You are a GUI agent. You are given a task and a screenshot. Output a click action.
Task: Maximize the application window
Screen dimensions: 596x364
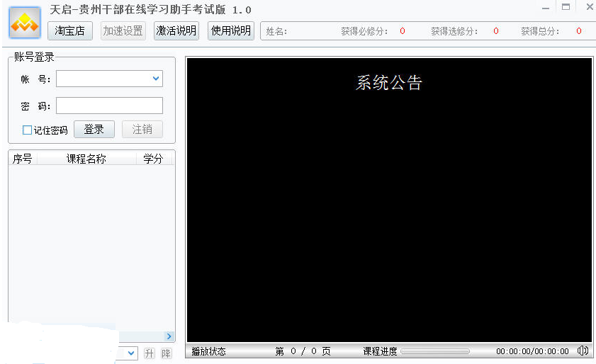click(x=566, y=7)
